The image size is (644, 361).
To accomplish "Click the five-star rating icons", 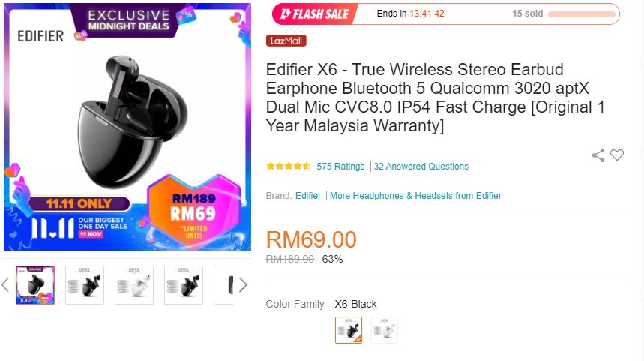I will [289, 166].
